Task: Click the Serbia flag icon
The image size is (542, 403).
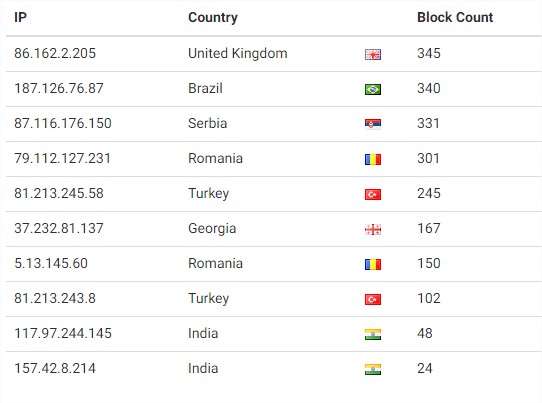Action: pos(373,124)
